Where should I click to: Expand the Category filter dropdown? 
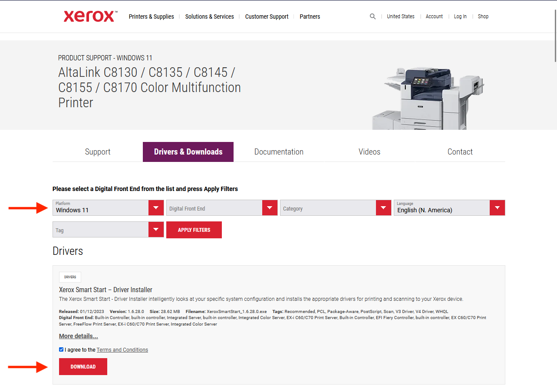point(336,208)
